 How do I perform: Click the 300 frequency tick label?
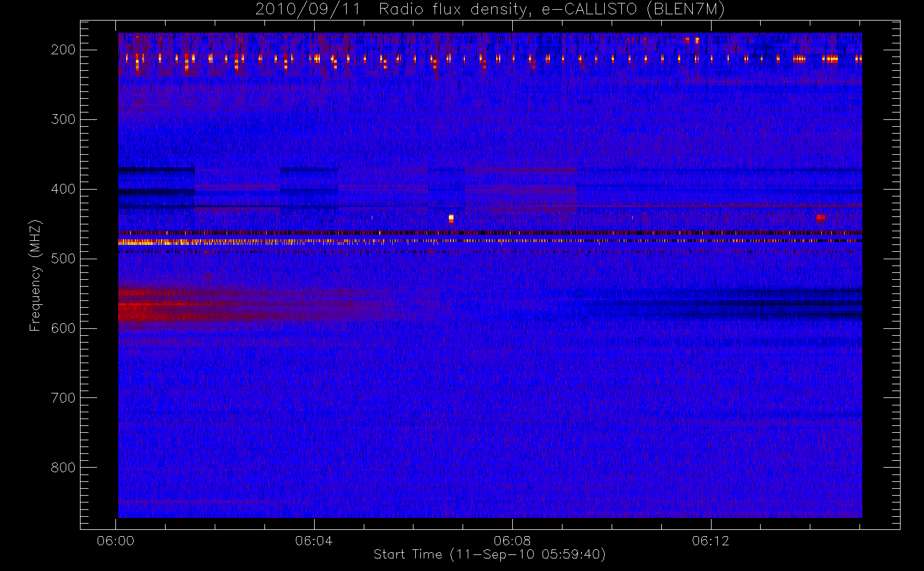63,119
